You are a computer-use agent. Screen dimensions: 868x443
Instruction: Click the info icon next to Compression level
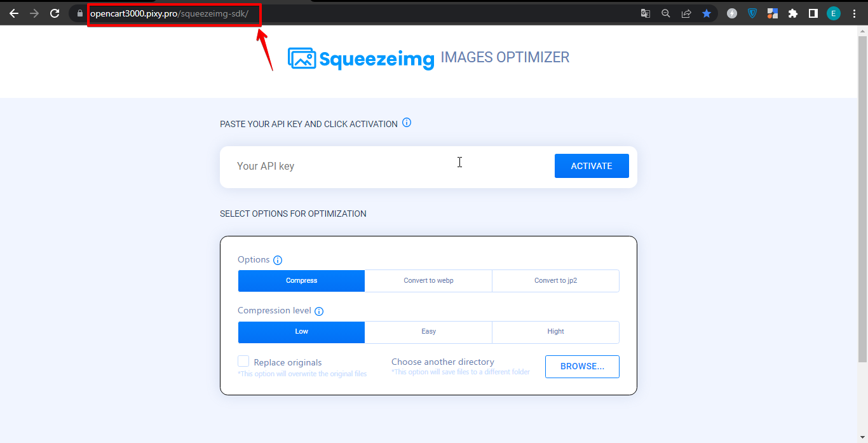[319, 311]
